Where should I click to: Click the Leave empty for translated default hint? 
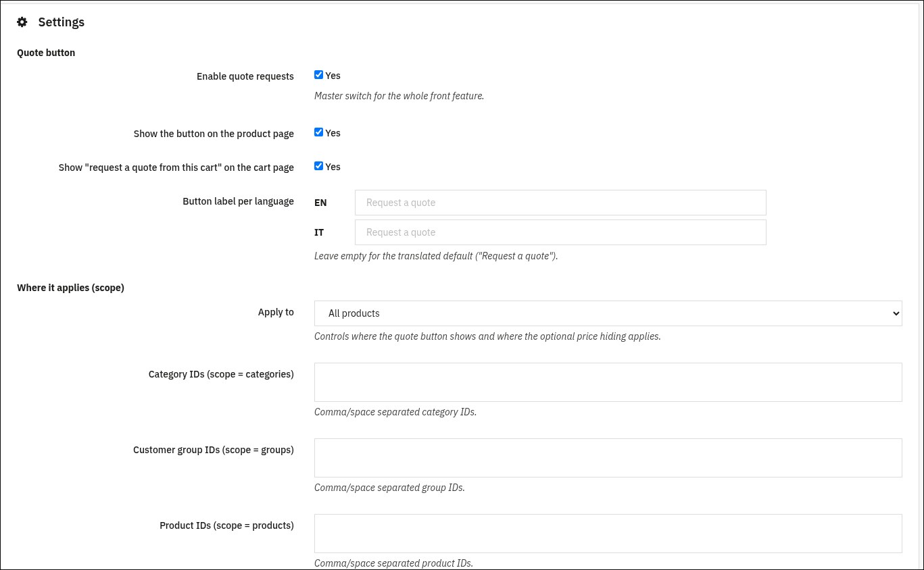[436, 257]
